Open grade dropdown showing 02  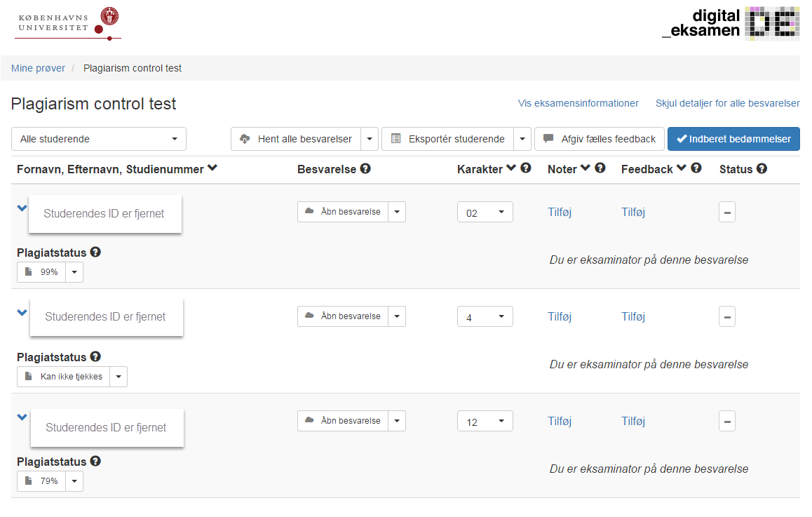tap(485, 213)
